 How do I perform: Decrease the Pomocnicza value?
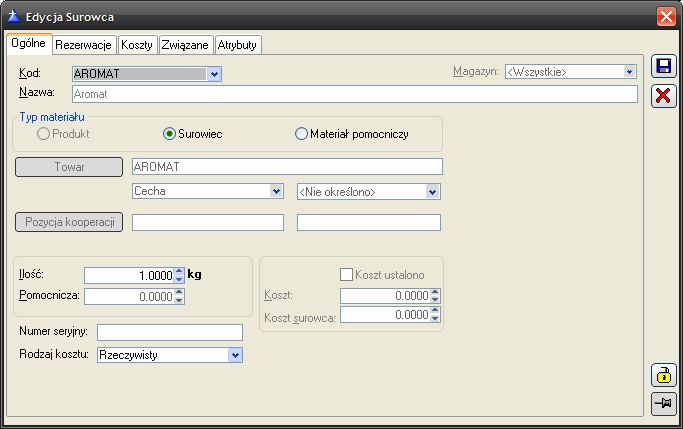[x=179, y=300]
